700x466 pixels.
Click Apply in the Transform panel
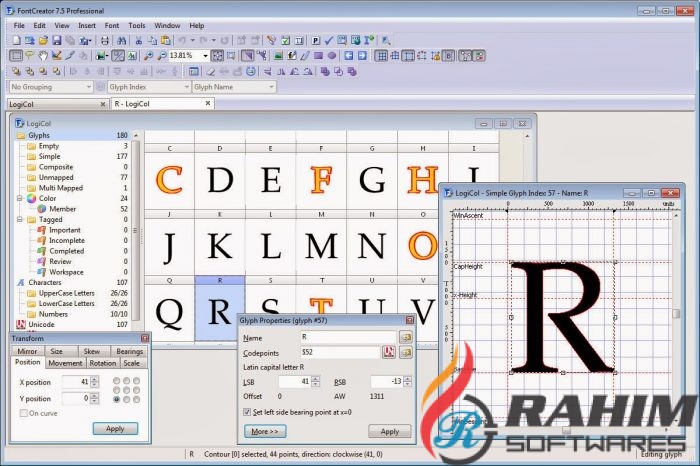pyautogui.click(x=115, y=429)
